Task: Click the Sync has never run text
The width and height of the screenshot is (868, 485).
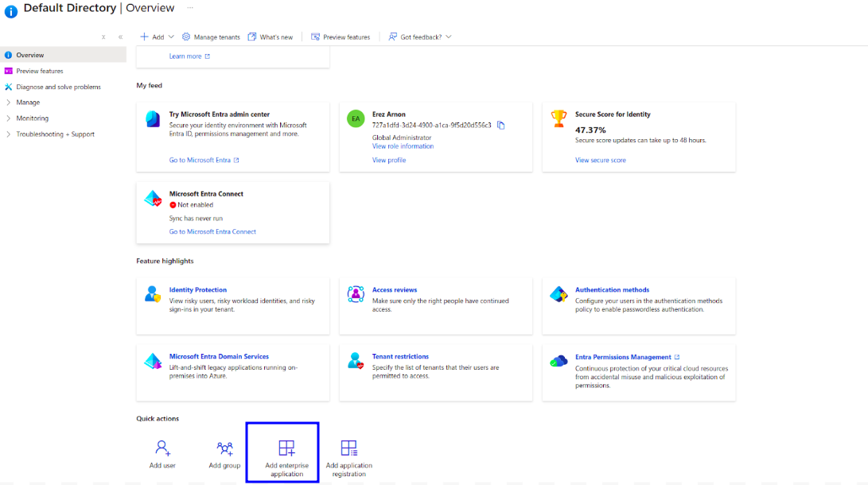Action: tap(196, 219)
